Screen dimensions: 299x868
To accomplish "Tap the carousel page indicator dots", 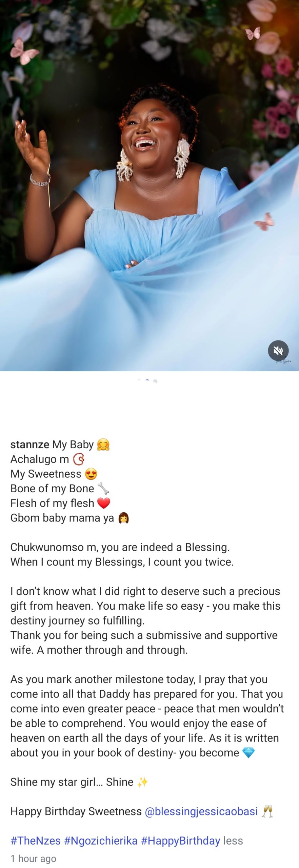I will [x=148, y=381].
